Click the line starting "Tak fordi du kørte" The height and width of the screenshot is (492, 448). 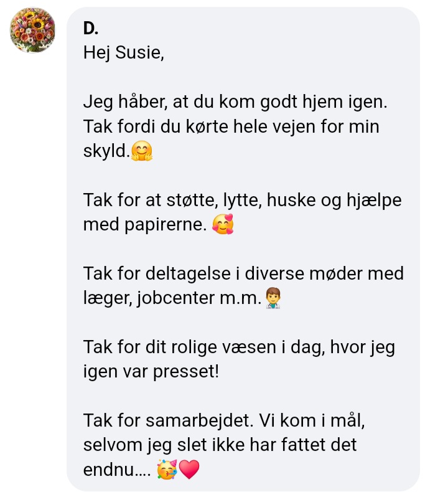coord(231,126)
